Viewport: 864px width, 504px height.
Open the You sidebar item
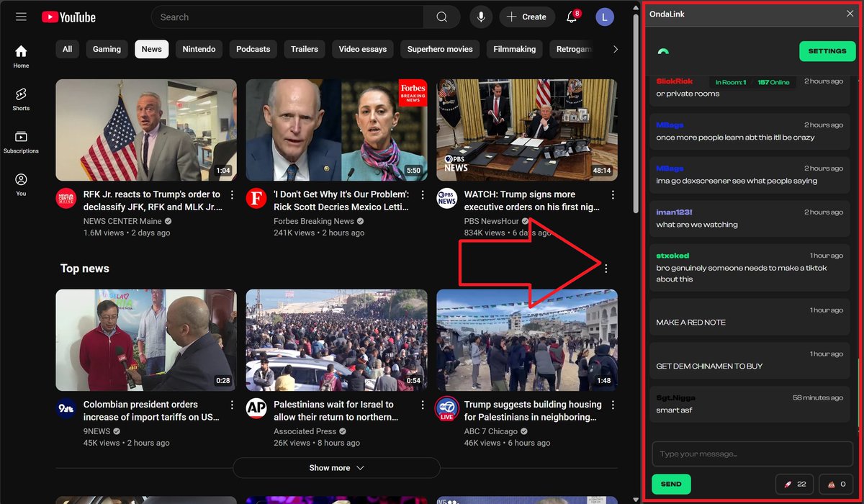coord(21,184)
